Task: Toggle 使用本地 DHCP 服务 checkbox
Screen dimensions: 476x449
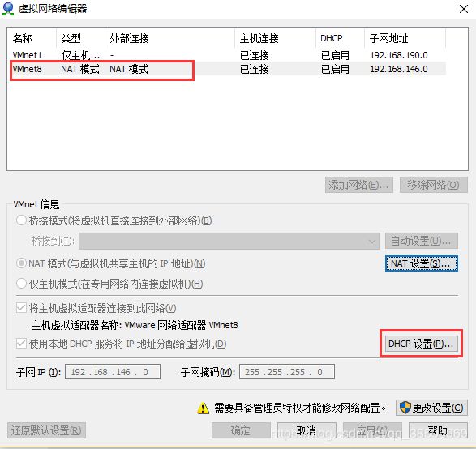Action: 21,344
